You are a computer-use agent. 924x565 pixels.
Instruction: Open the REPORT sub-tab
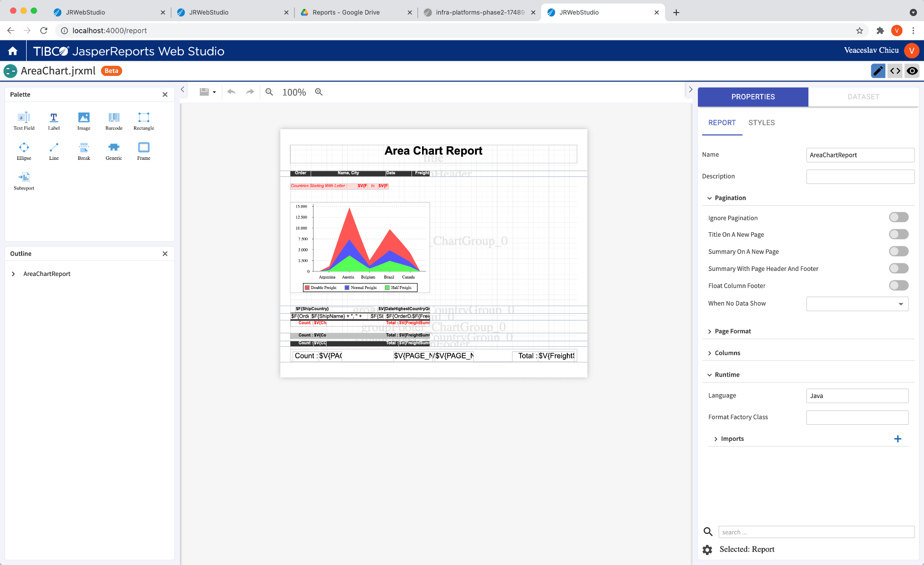722,123
